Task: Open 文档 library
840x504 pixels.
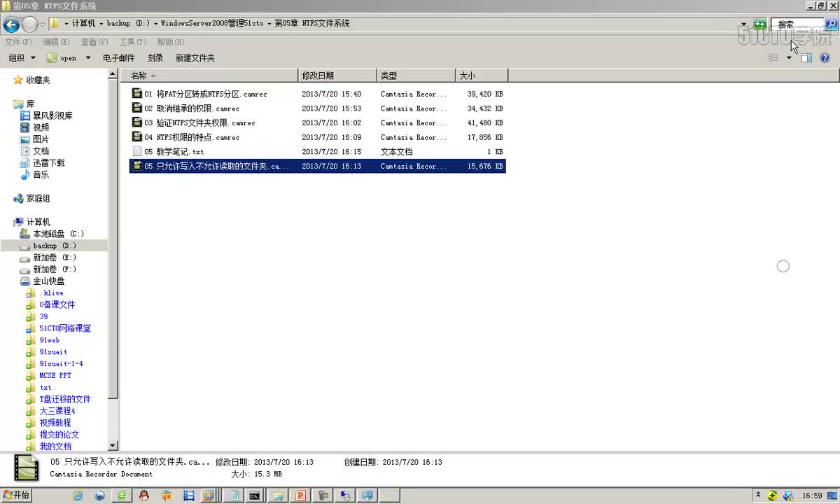Action: pos(41,151)
